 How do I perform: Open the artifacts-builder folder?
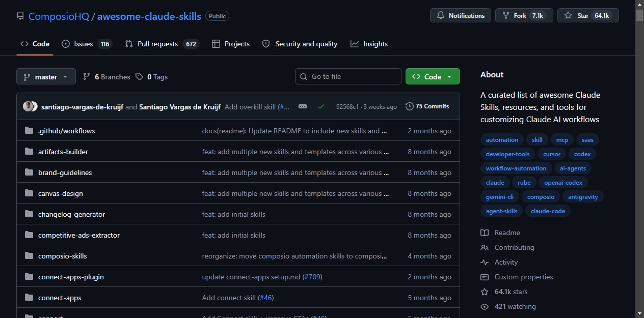pos(63,152)
